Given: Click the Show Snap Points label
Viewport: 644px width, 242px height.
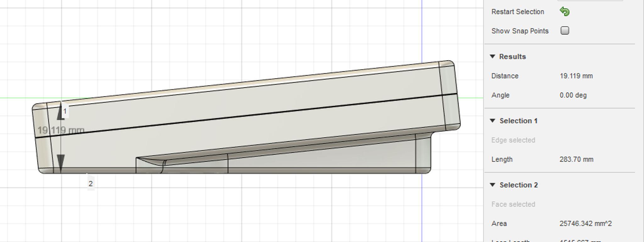Looking at the screenshot, I should (x=520, y=31).
